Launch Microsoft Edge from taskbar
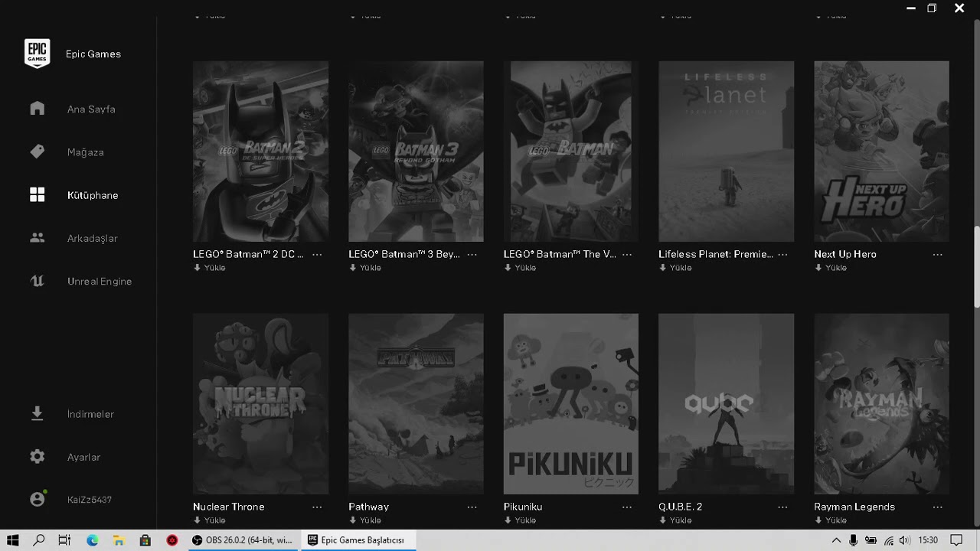 (x=92, y=540)
